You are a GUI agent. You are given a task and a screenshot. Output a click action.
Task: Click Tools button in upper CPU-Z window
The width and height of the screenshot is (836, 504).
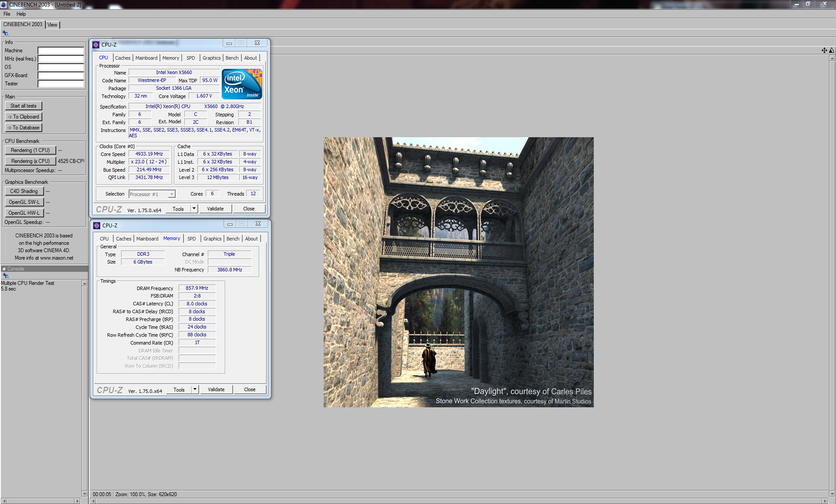tap(178, 209)
